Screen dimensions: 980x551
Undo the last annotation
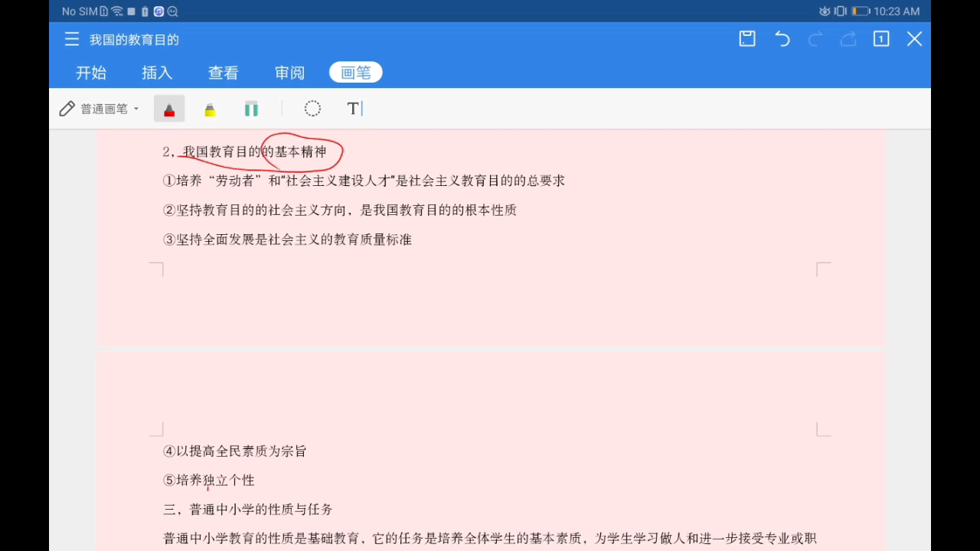[782, 39]
